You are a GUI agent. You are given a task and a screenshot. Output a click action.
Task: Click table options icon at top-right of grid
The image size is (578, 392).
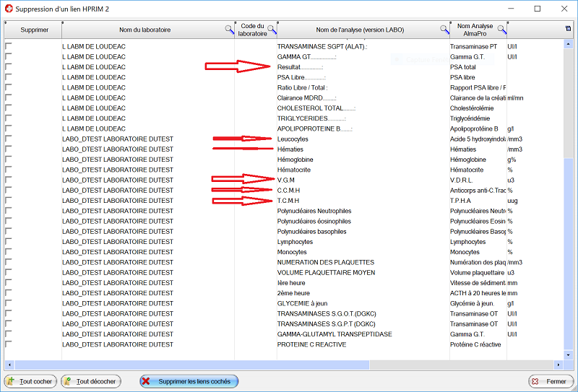(568, 29)
